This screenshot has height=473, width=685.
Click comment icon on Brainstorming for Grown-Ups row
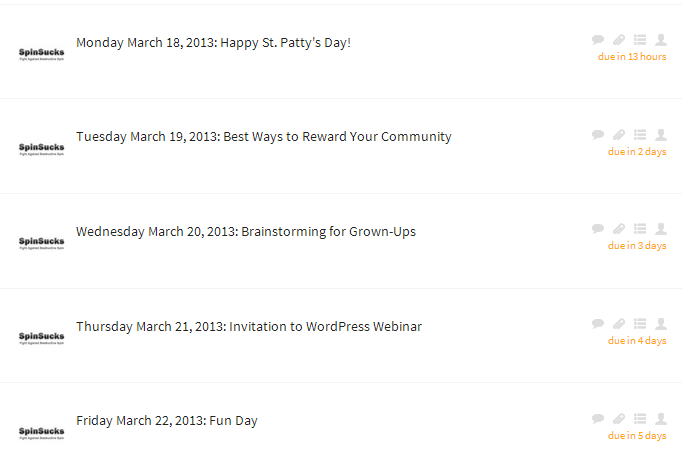point(598,229)
